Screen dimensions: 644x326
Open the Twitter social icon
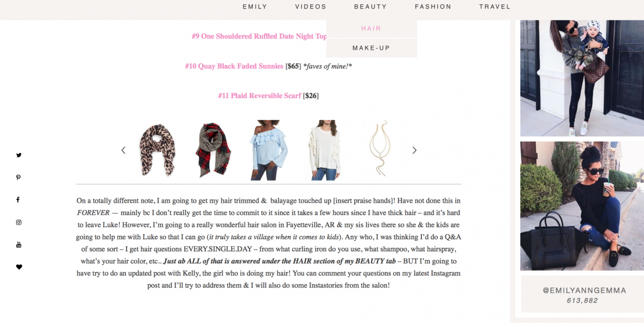click(19, 155)
